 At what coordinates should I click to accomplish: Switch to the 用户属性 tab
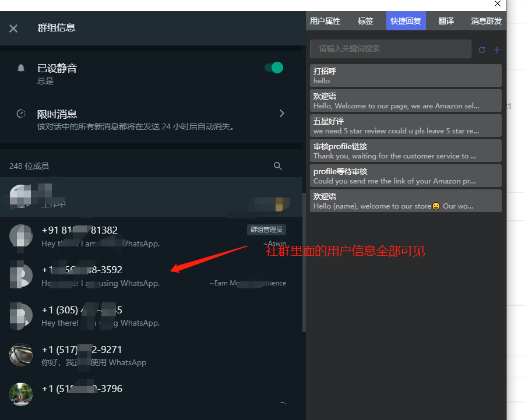point(326,21)
